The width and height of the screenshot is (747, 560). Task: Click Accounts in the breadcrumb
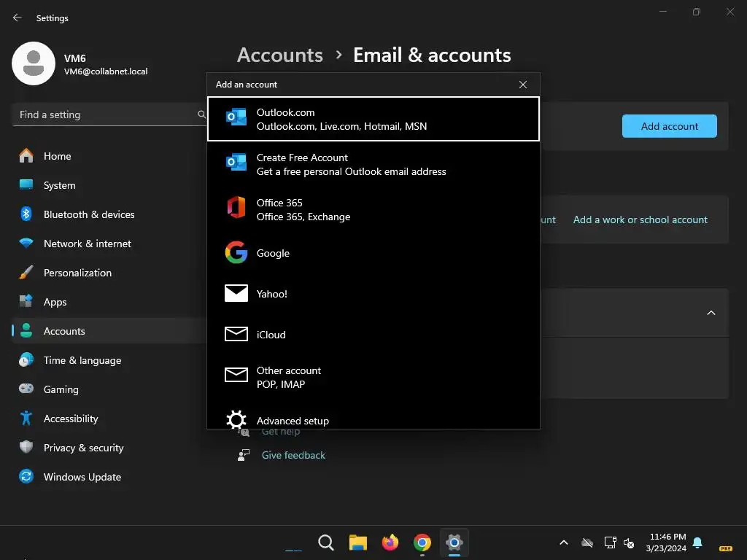pyautogui.click(x=280, y=55)
